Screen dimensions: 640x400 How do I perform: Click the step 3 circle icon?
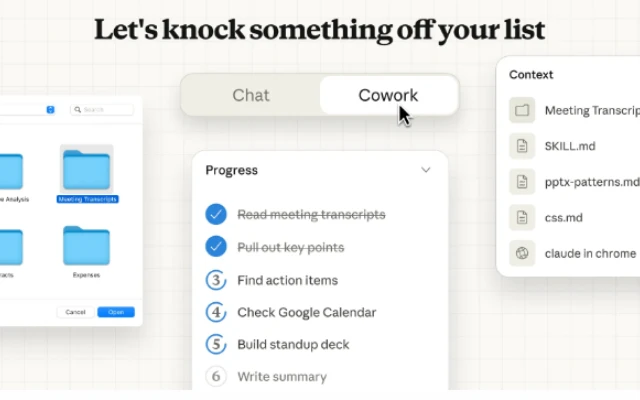click(x=216, y=280)
